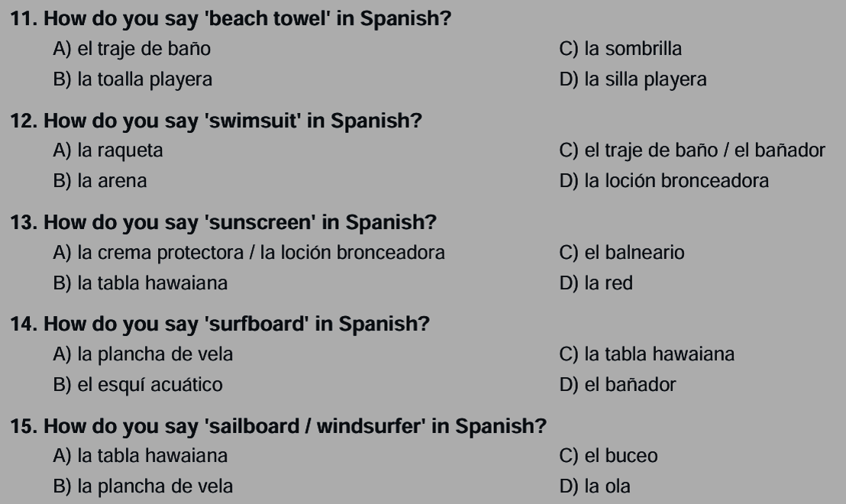846x504 pixels.
Task: Pick option B 'la arena'
Action: [101, 181]
